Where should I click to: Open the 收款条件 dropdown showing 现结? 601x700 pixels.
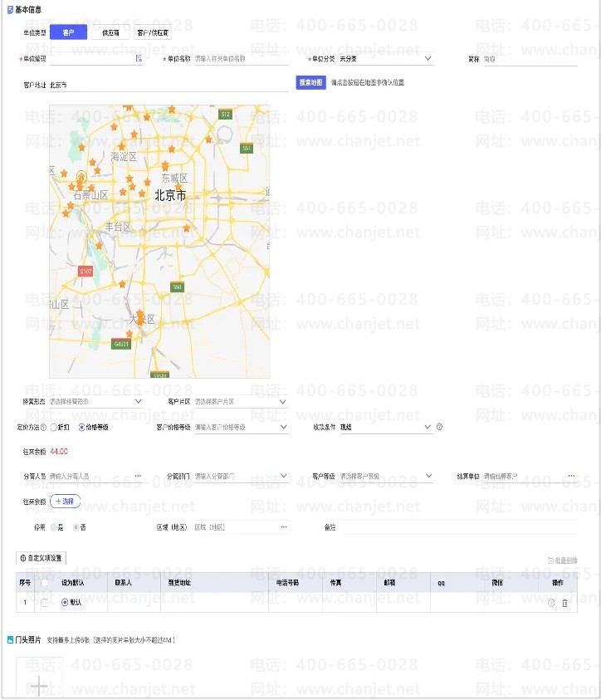[x=385, y=427]
